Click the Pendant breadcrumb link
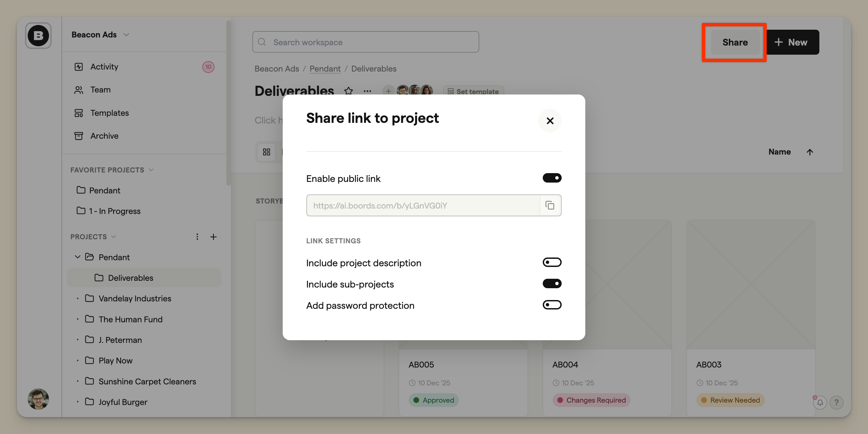Image resolution: width=868 pixels, height=434 pixels. (x=325, y=69)
